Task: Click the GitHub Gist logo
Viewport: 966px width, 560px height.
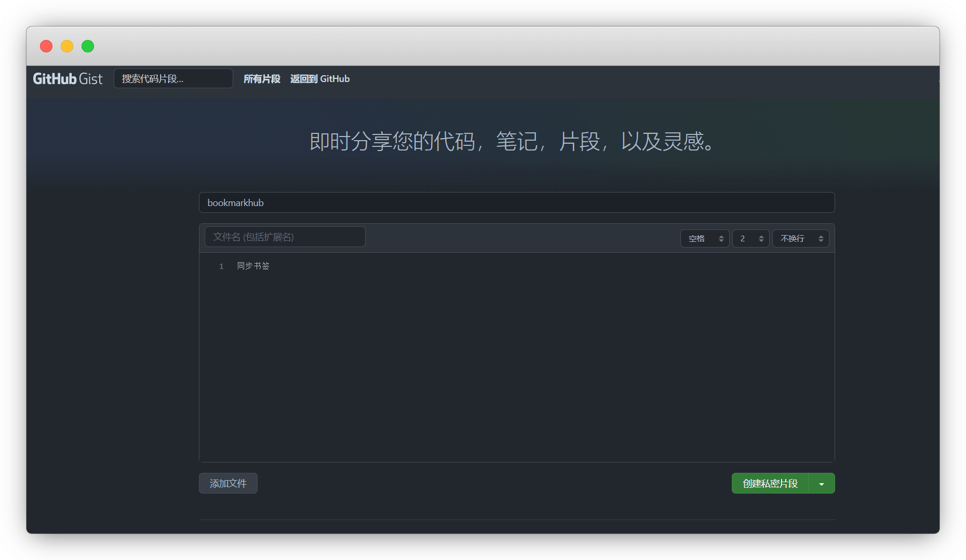Action: [68, 79]
